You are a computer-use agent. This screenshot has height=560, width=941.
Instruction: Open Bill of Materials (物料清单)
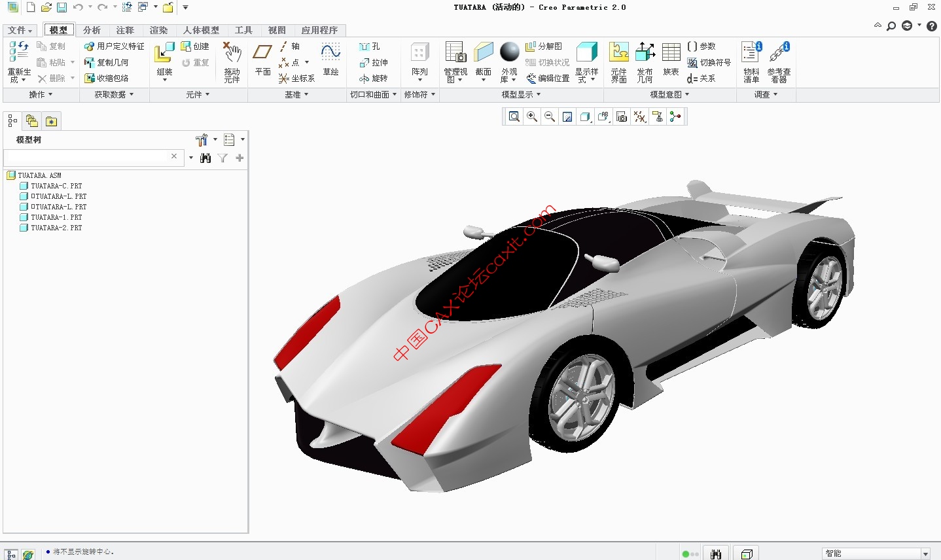click(x=751, y=61)
